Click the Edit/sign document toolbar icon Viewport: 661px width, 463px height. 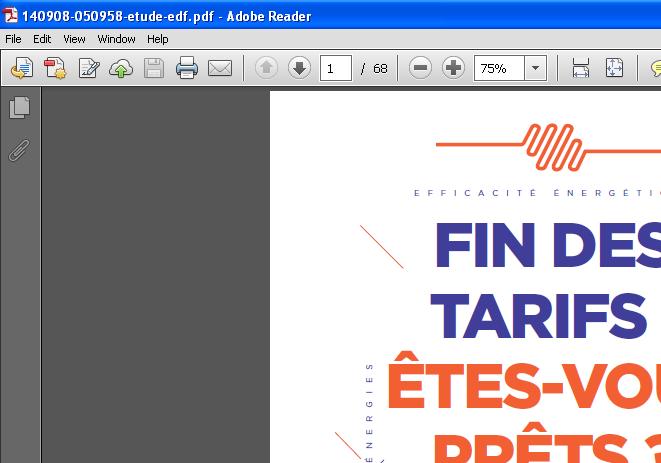(89, 68)
